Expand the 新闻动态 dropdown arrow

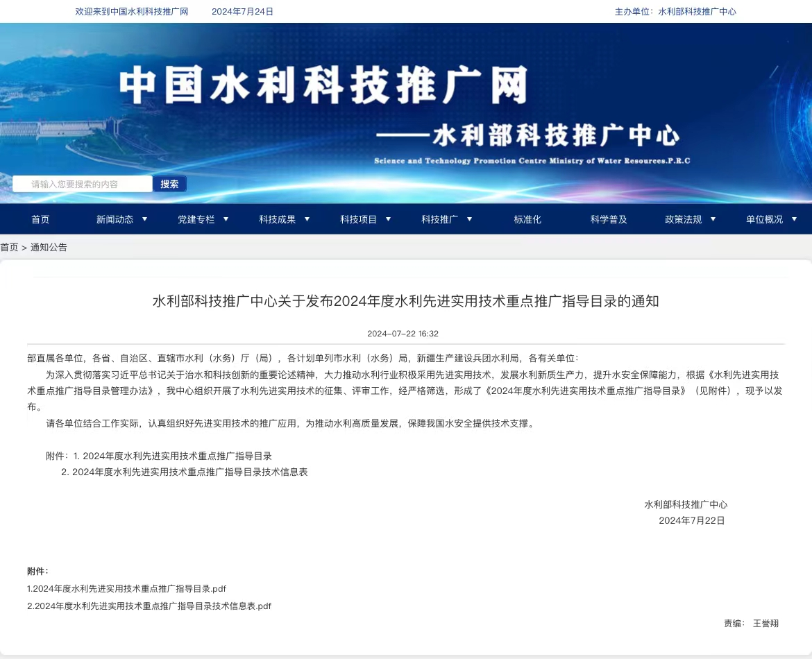point(144,219)
